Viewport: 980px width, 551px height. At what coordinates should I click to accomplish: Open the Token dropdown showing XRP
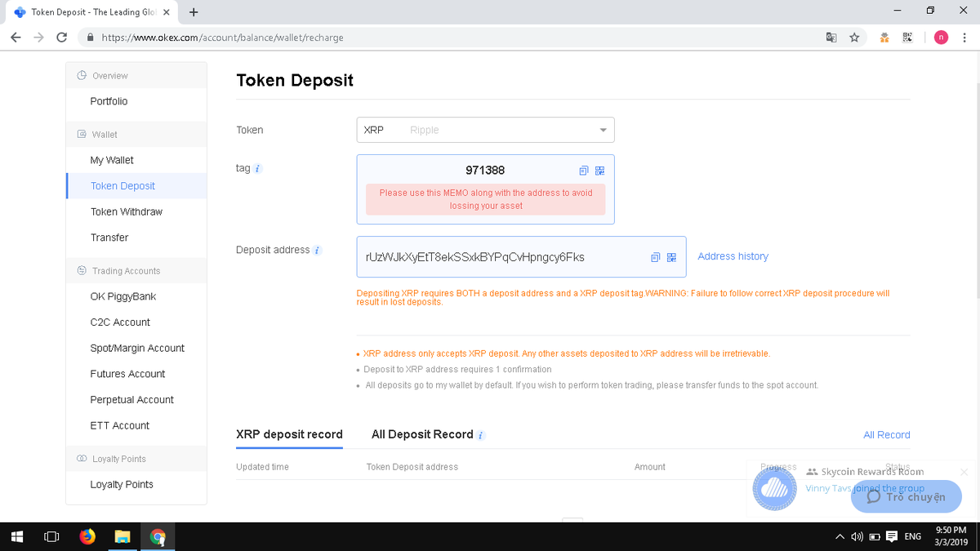pyautogui.click(x=485, y=130)
